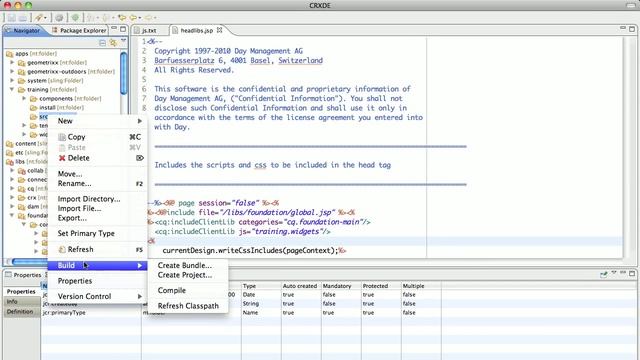Choose Delete from the context menu

pos(98,158)
